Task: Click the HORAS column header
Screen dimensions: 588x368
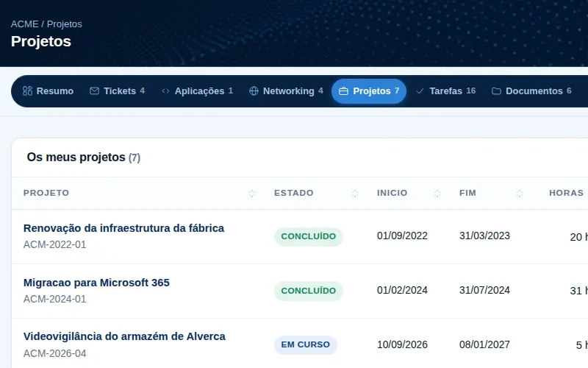Action: (x=566, y=193)
